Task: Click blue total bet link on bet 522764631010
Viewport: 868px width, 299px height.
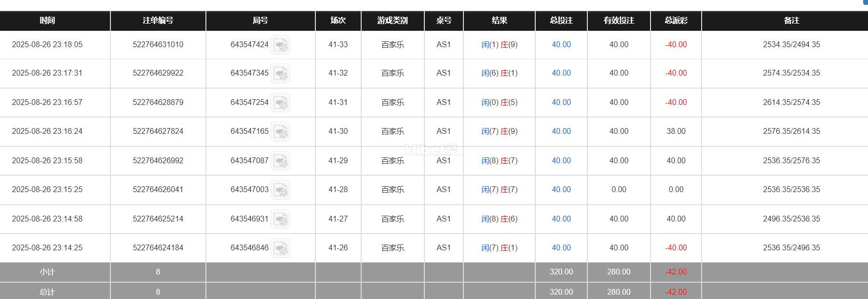Action: coord(560,45)
